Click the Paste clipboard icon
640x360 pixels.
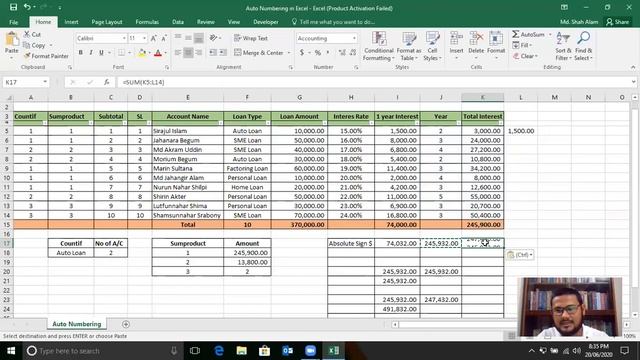pos(11,40)
